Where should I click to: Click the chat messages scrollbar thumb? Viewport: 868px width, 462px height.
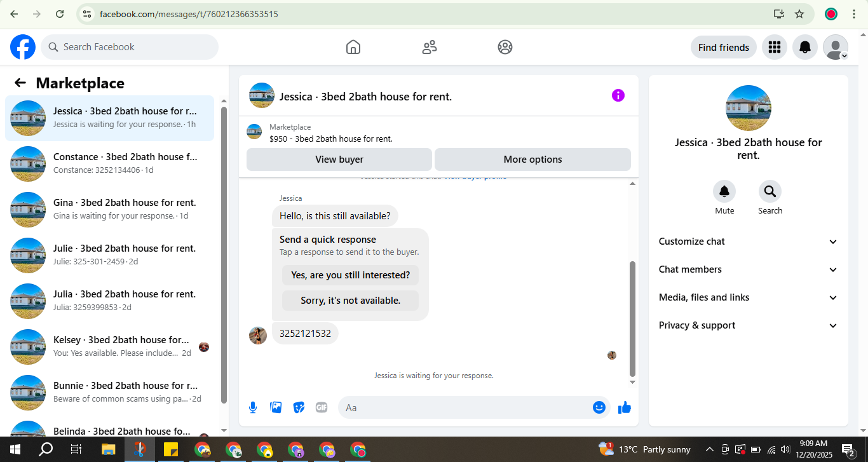(632, 318)
